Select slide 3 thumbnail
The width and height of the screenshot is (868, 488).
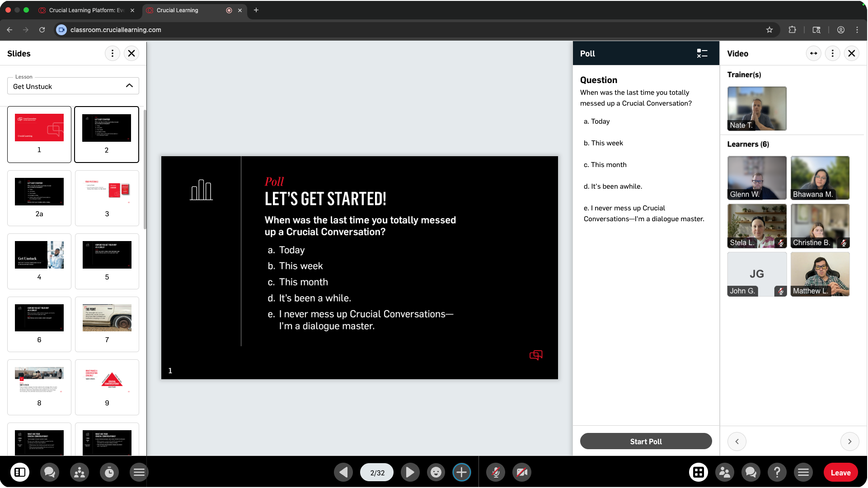(x=107, y=198)
